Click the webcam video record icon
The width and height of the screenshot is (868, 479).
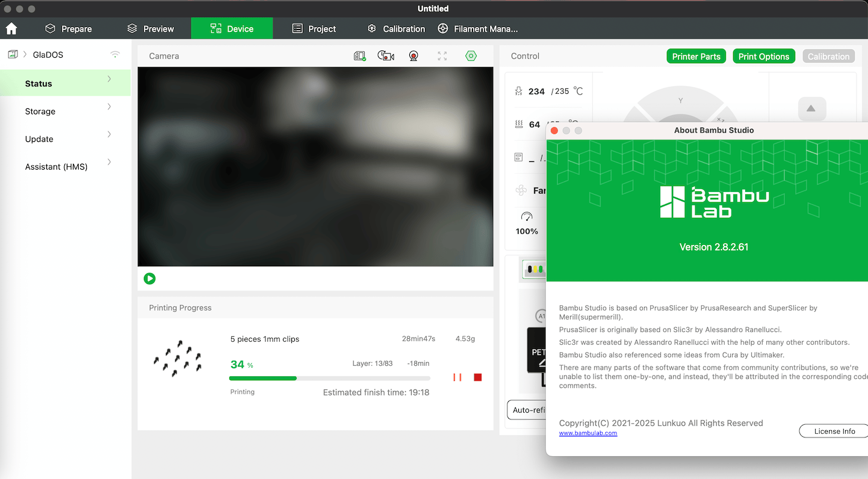[x=414, y=56]
